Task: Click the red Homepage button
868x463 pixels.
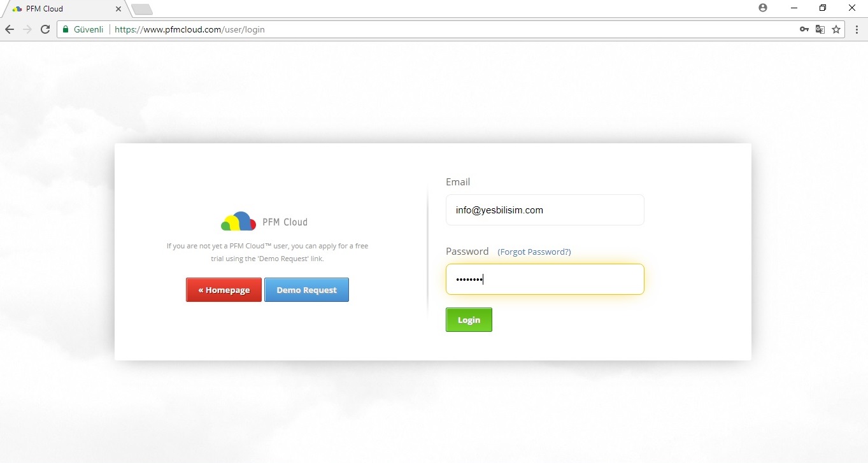Action: click(x=224, y=290)
